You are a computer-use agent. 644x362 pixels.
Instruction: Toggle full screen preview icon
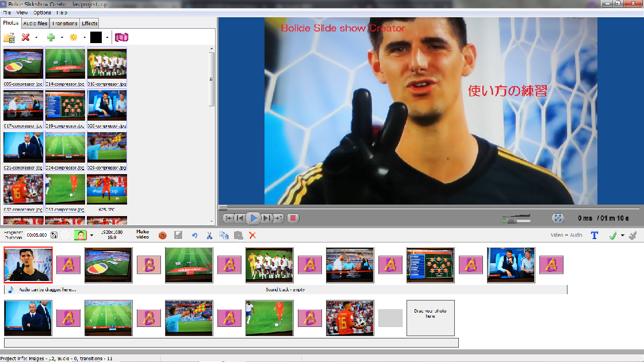point(558,218)
